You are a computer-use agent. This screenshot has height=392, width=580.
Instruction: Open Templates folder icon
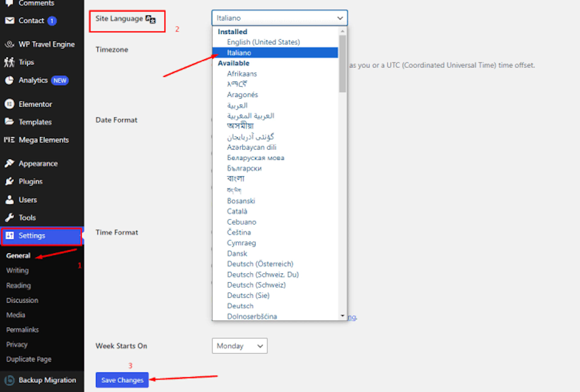coord(9,122)
